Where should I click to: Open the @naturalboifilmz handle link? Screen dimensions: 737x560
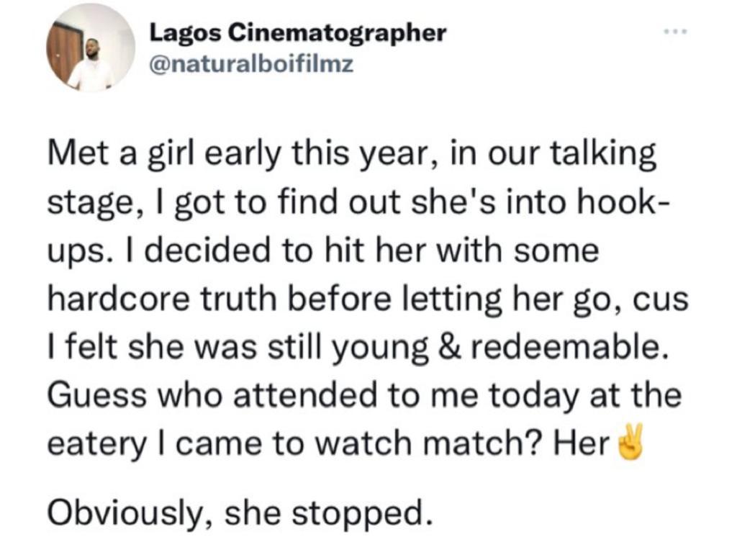click(251, 63)
